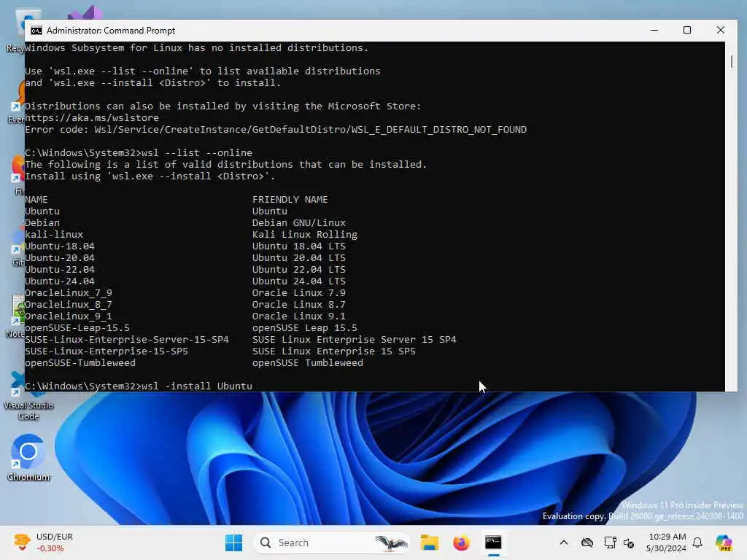Screen dimensions: 747x560
Task: Open the Visual Studio Code desktop shortcut
Action: pyautogui.click(x=28, y=396)
